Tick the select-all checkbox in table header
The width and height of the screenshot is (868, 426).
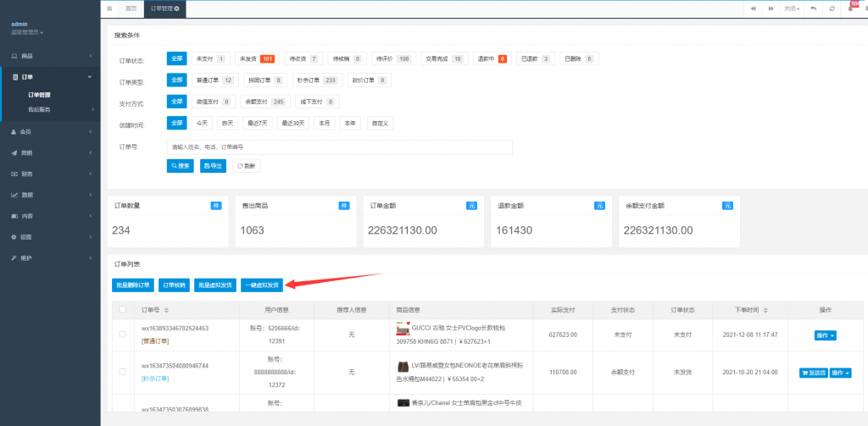click(x=122, y=310)
